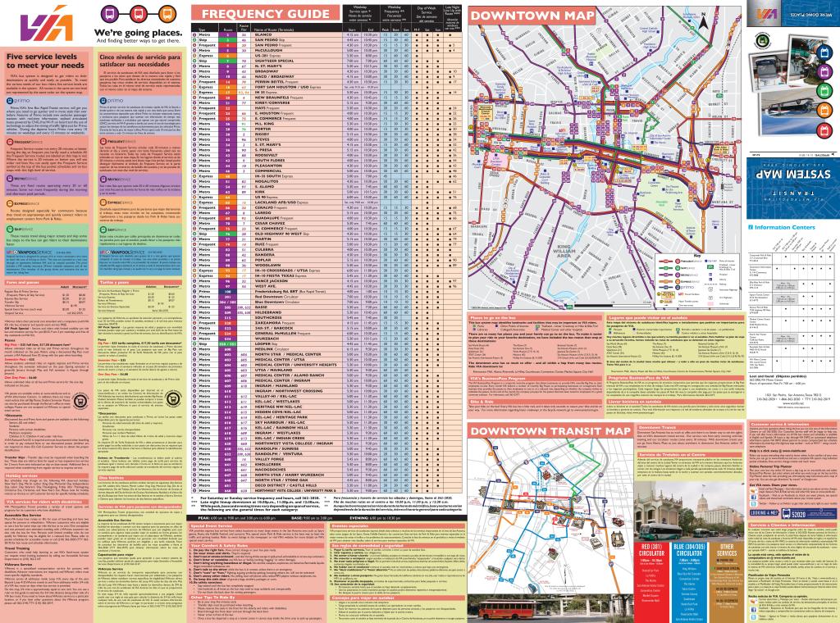Viewport: 840px width, 623px height.
Task: Click the "DOWNTOWN MAP" heading
Action: coord(532,16)
